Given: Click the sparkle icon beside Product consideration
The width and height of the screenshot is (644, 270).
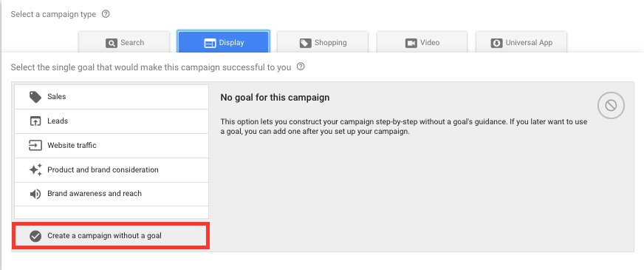Looking at the screenshot, I should tap(35, 169).
